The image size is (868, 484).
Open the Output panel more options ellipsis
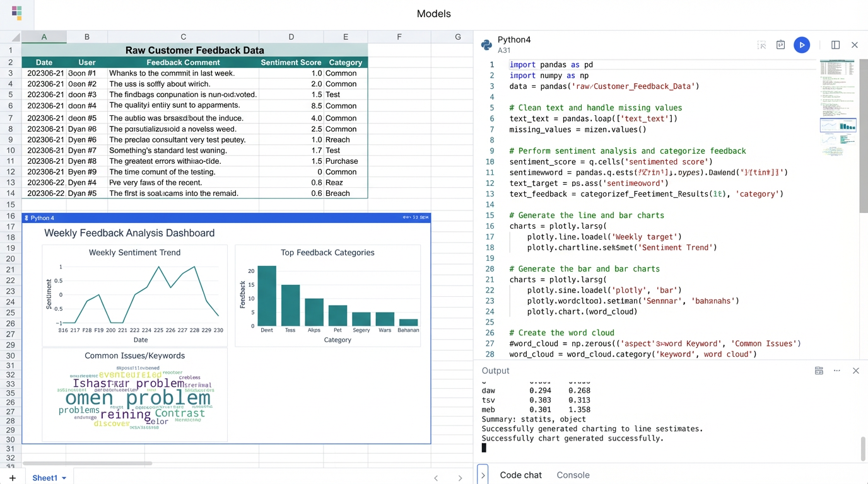(x=837, y=371)
